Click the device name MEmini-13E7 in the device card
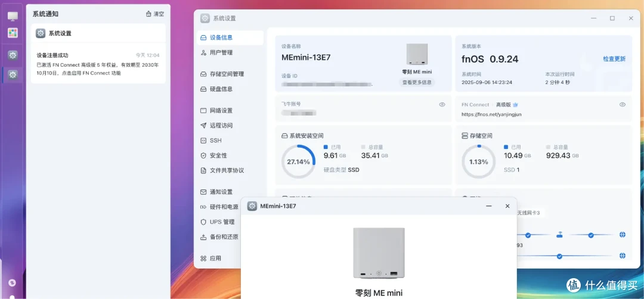The image size is (644, 299). pos(306,58)
